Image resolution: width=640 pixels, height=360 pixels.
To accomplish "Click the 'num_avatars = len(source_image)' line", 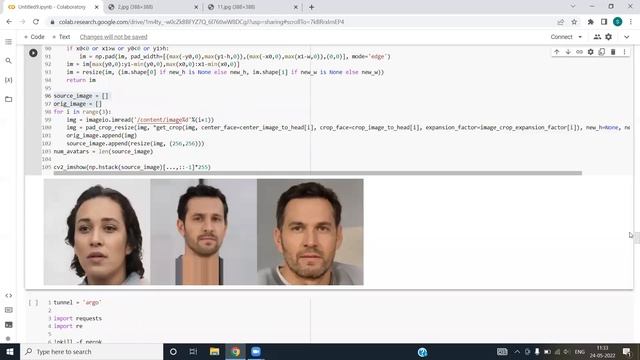I will pyautogui.click(x=103, y=151).
